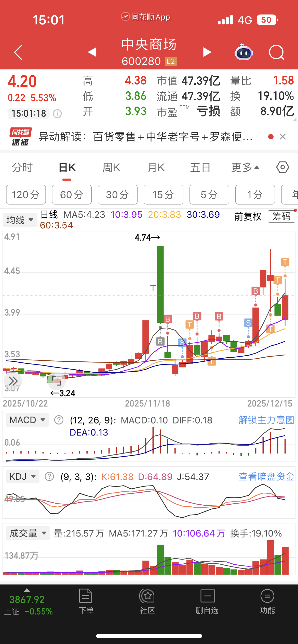Close the 异动解读 news banner
This screenshot has width=298, height=644.
[283, 137]
